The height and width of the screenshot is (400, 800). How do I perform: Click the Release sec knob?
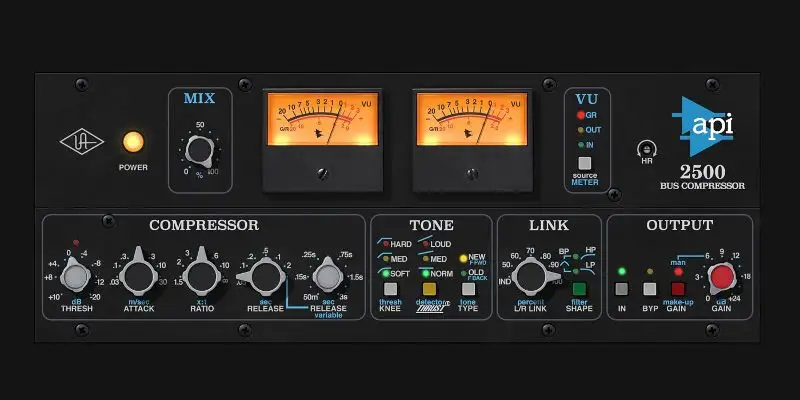[x=264, y=276]
